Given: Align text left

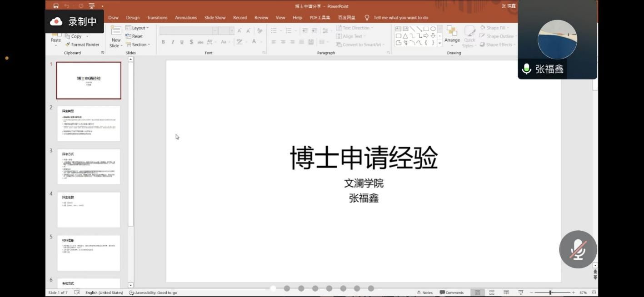Looking at the screenshot, I should click(274, 42).
